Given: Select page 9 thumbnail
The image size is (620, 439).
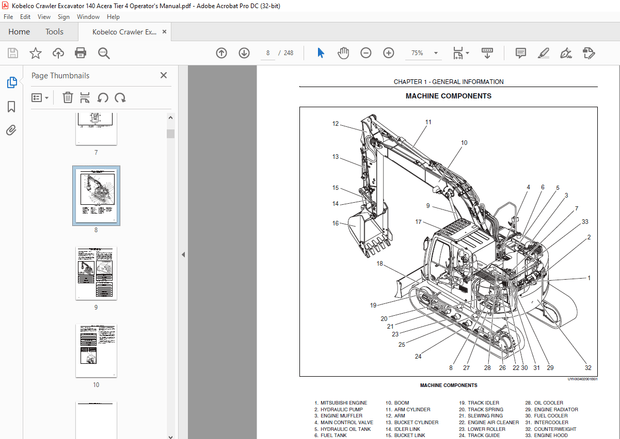Looking at the screenshot, I should coord(96,273).
